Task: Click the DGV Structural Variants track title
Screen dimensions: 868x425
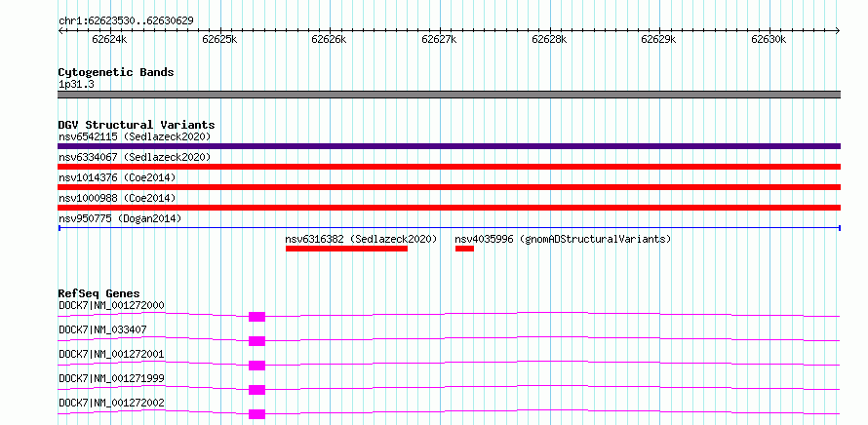Action: [x=137, y=125]
